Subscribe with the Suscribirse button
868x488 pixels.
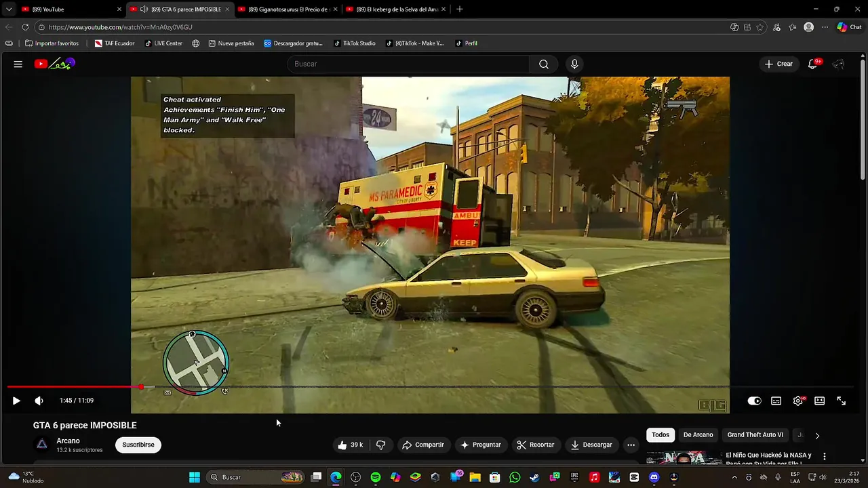(x=138, y=445)
